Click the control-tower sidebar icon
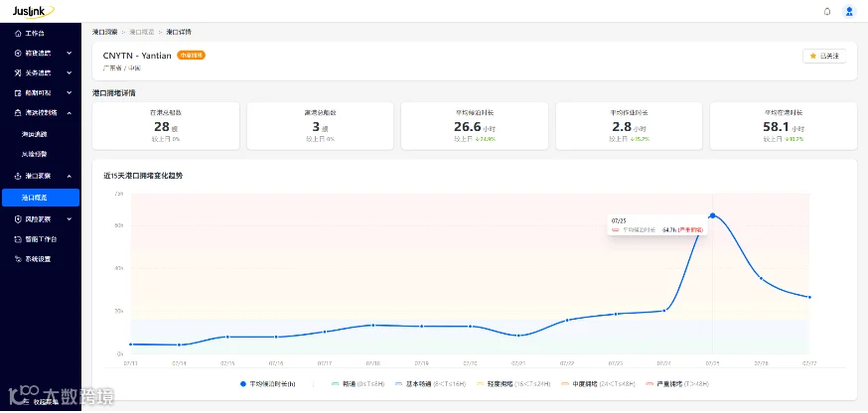 pos(18,113)
